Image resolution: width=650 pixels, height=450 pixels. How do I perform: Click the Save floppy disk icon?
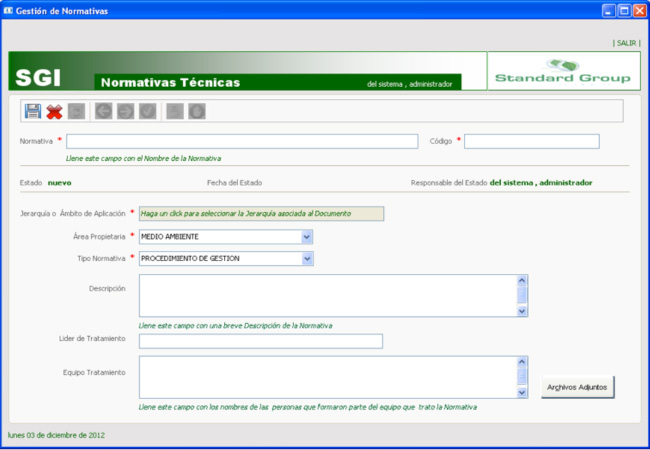(33, 111)
